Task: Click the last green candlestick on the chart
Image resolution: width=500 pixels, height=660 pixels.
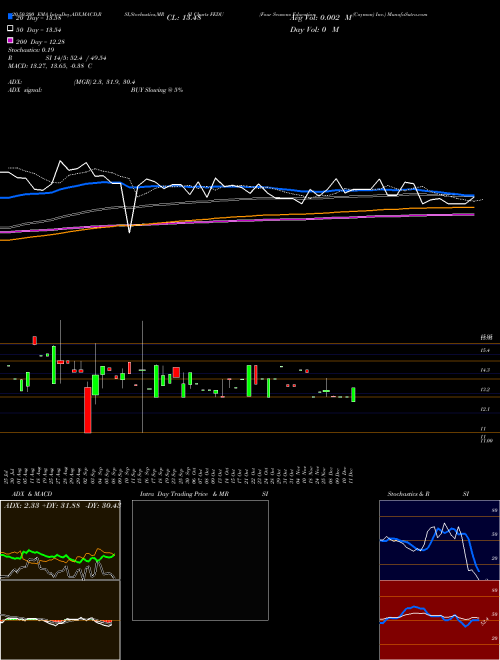Action: pyautogui.click(x=353, y=394)
